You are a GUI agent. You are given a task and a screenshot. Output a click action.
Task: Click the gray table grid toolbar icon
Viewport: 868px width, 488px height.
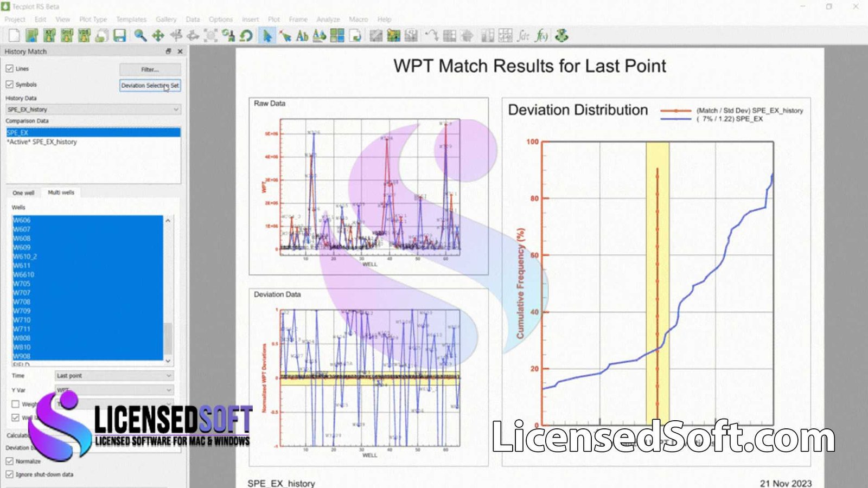[450, 36]
